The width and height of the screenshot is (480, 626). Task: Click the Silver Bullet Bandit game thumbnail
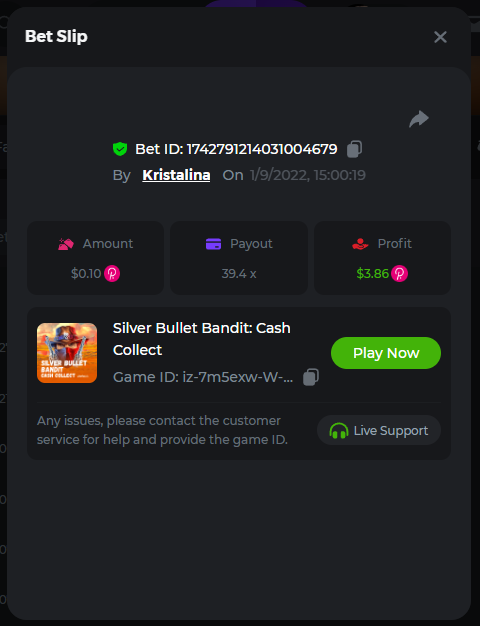tap(67, 353)
